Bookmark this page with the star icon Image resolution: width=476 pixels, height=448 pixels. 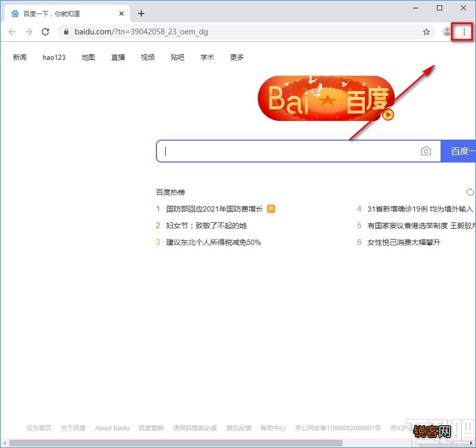point(426,32)
